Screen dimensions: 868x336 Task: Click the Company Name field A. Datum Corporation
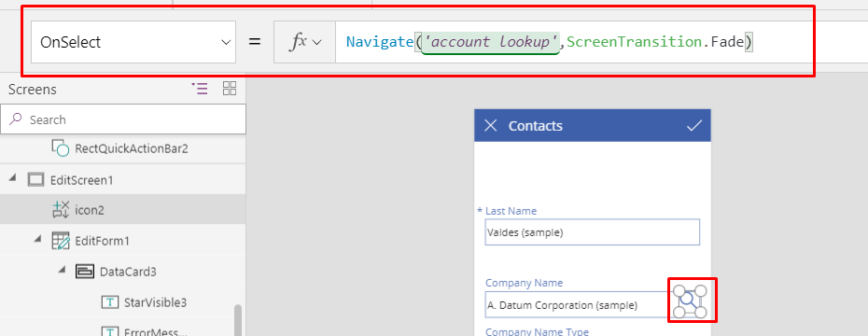pyautogui.click(x=577, y=305)
